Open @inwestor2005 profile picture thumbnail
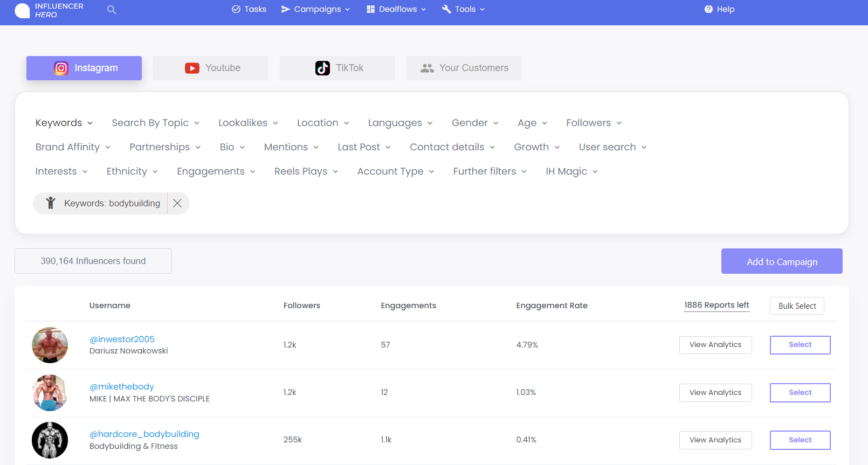868x465 pixels. coord(50,345)
